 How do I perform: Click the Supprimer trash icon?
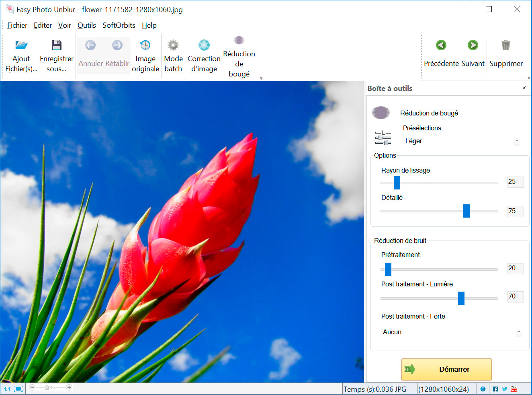(506, 45)
